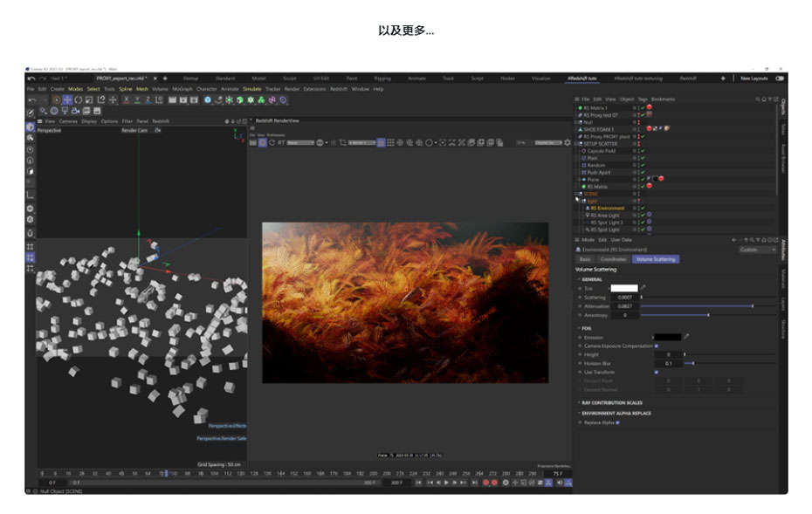
Task: Open the Simulate menu
Action: (252, 89)
